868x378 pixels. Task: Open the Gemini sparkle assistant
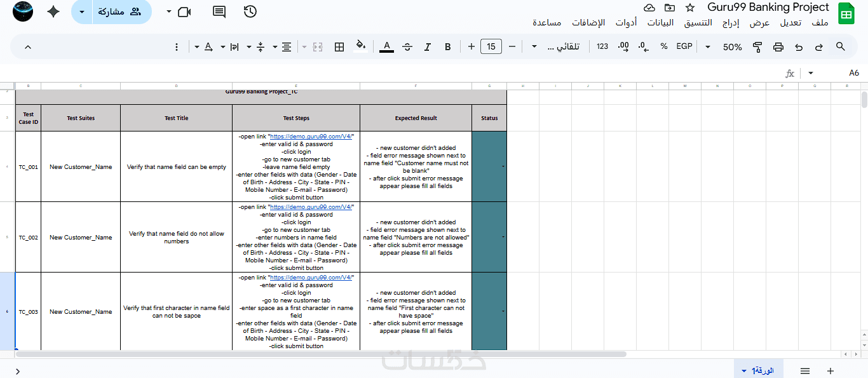tap(53, 11)
